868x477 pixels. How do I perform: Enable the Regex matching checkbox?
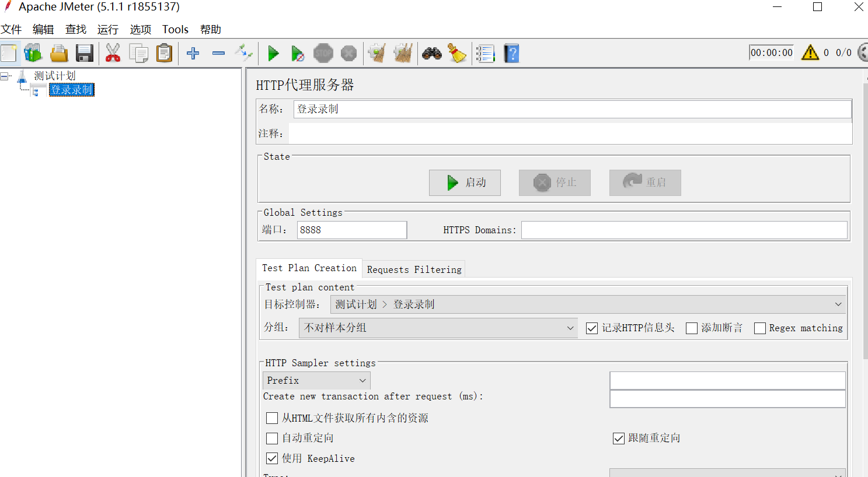pyautogui.click(x=760, y=328)
